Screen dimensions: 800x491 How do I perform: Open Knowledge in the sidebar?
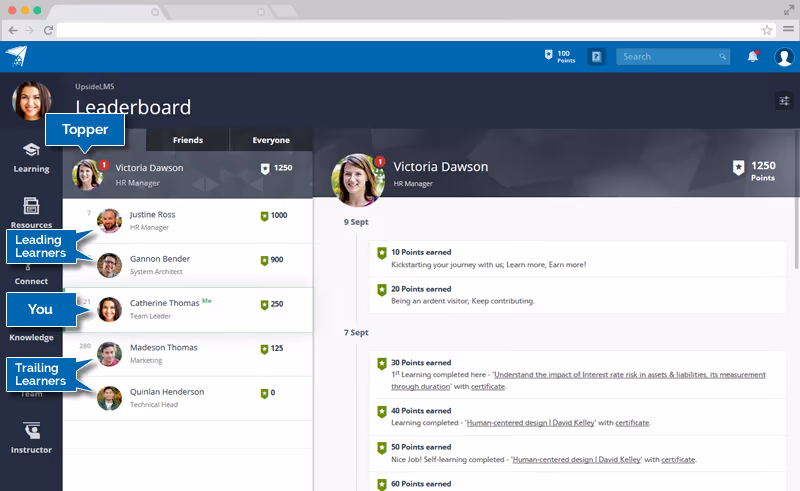(31, 337)
